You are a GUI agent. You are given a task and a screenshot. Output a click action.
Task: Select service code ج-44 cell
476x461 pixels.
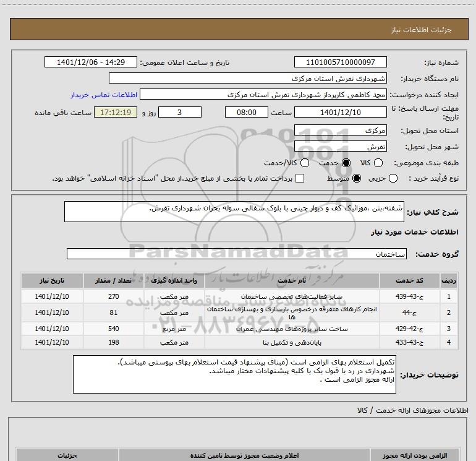(x=409, y=312)
